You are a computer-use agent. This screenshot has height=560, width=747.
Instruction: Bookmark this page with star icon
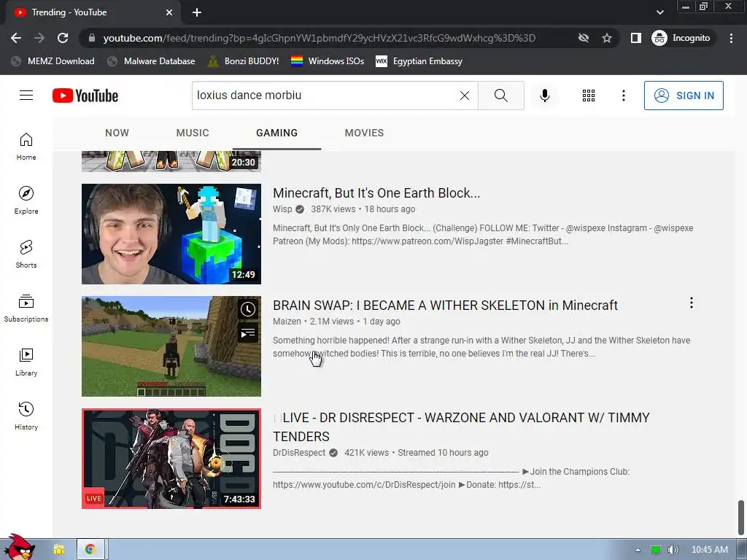point(606,38)
